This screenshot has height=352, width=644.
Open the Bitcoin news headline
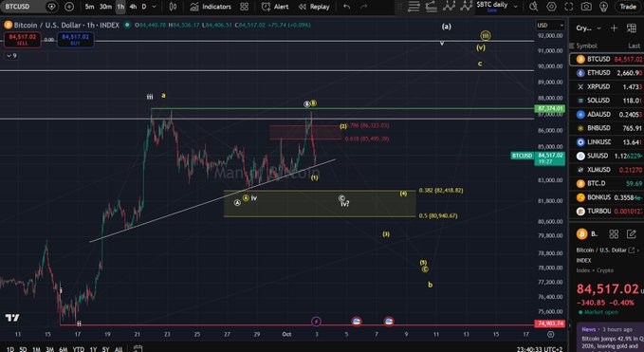[x=612, y=343]
